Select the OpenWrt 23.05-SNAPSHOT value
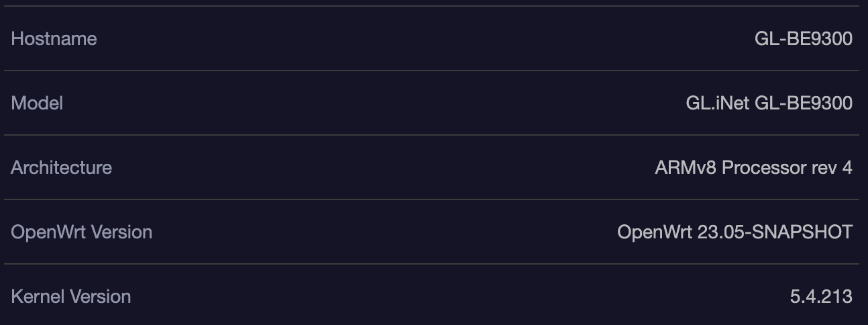 [735, 232]
